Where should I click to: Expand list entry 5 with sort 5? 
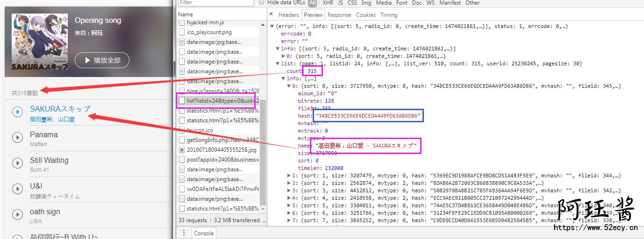(x=289, y=206)
